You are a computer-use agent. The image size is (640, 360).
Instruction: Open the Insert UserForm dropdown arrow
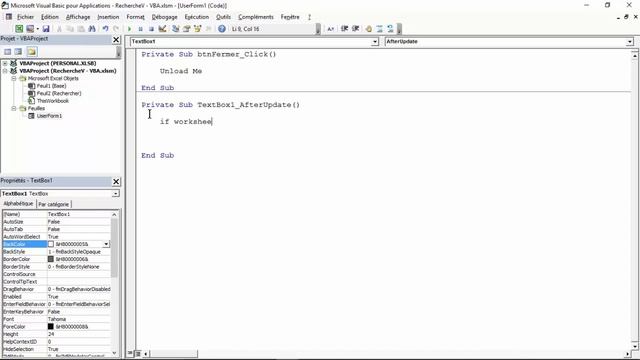pyautogui.click(x=38, y=29)
